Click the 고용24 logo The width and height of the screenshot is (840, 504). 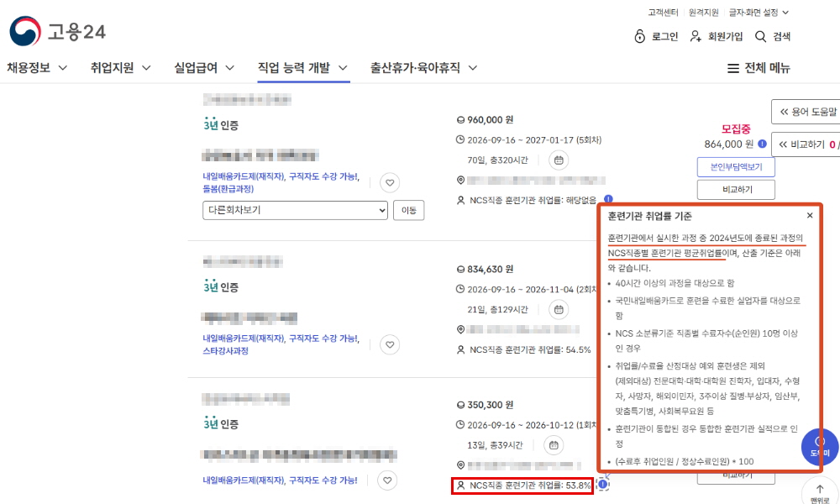(x=57, y=32)
